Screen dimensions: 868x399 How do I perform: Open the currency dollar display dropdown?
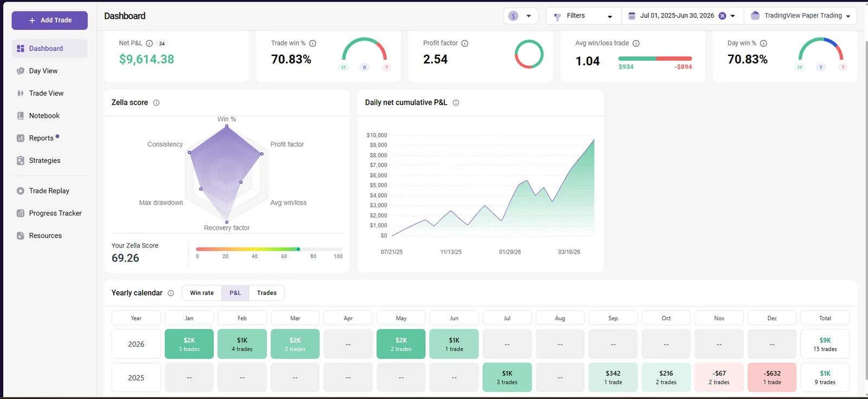click(521, 16)
